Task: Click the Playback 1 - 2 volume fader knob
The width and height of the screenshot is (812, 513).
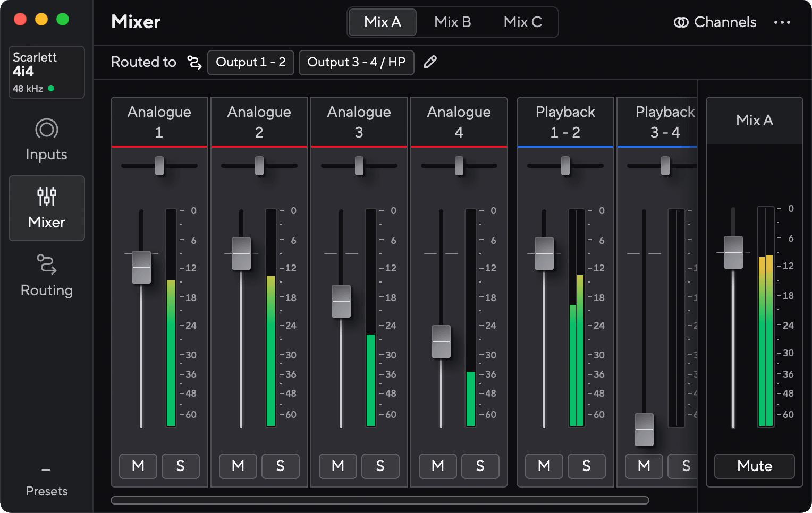Action: click(x=544, y=253)
